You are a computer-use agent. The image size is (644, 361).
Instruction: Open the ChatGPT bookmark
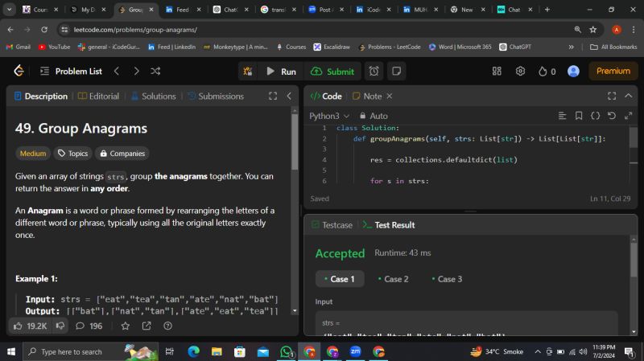point(515,47)
